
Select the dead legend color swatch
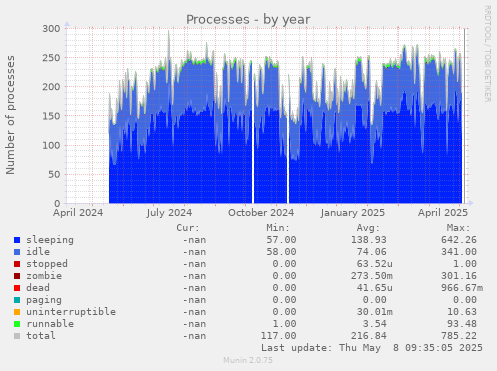[x=17, y=288]
